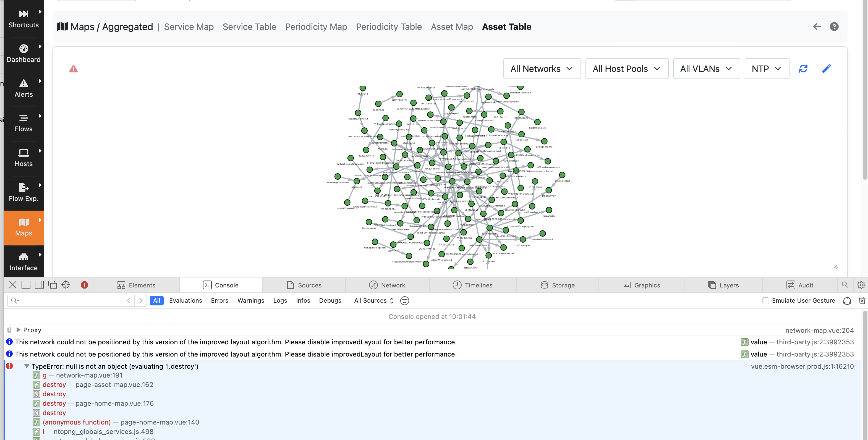Open network-map.vue:204 source link
The height and width of the screenshot is (440, 868).
[819, 330]
